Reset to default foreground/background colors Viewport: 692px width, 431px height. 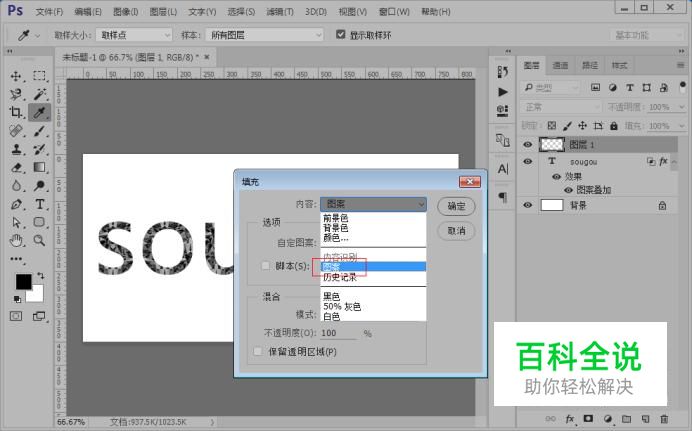tap(17, 299)
